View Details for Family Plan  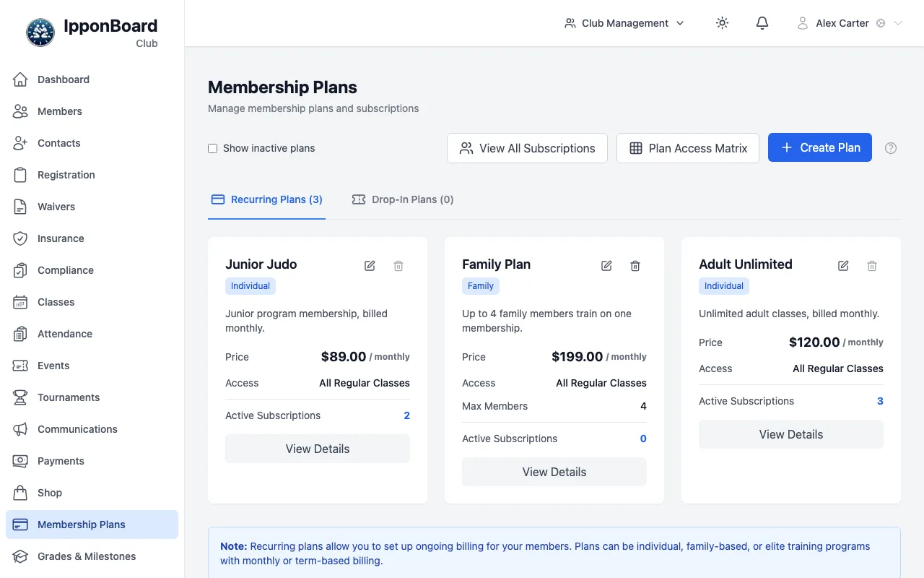[x=554, y=472]
